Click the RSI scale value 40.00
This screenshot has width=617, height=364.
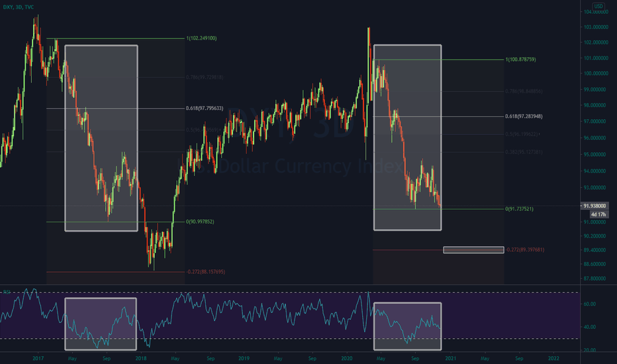point(590,327)
